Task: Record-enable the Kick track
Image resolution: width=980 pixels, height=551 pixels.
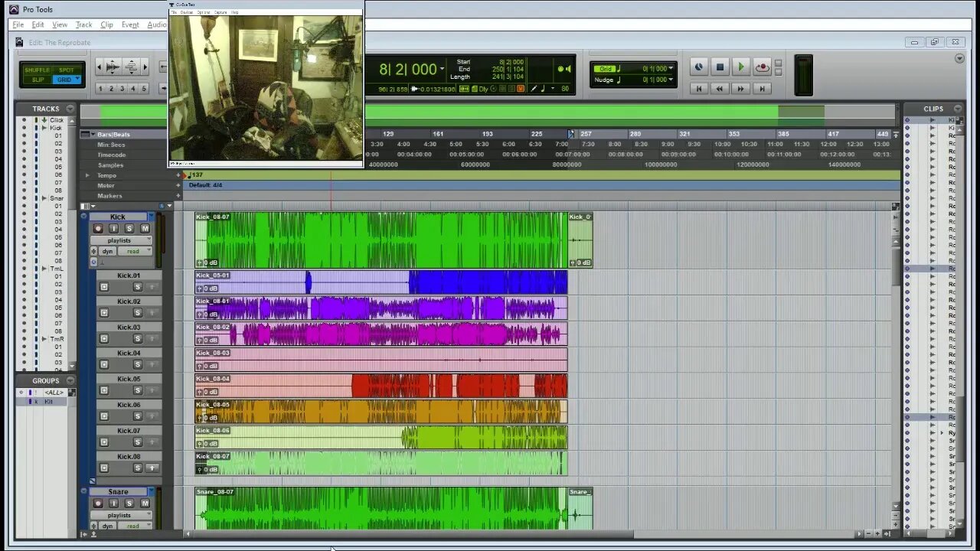Action: click(98, 228)
